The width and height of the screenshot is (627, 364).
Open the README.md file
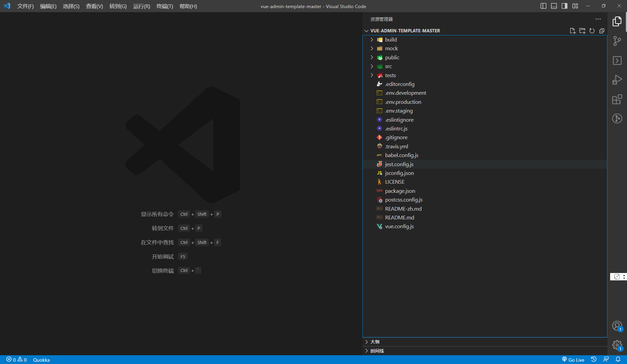click(x=485, y=218)
